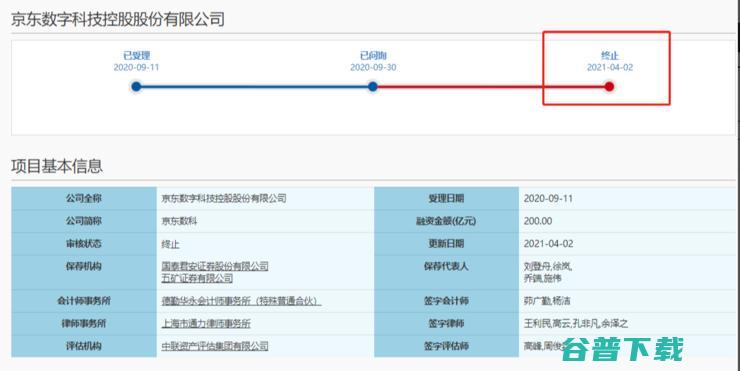Viewport: 740px width, 371px height.
Task: Click the 已受理 timeline dot
Action: coord(136,86)
